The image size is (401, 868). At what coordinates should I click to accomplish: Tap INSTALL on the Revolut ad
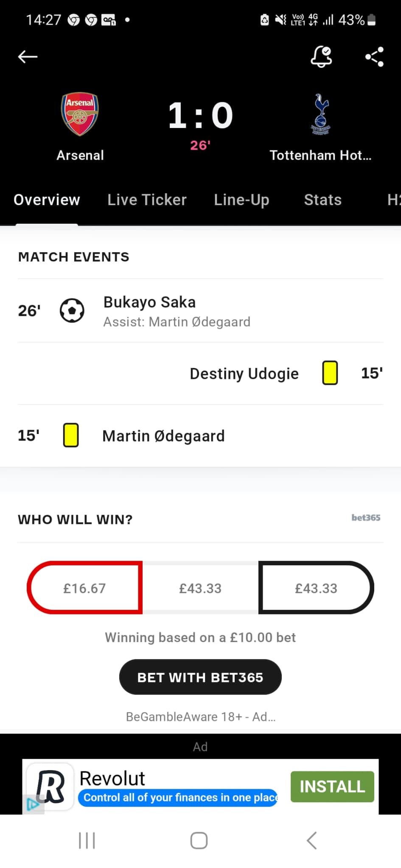tap(332, 787)
